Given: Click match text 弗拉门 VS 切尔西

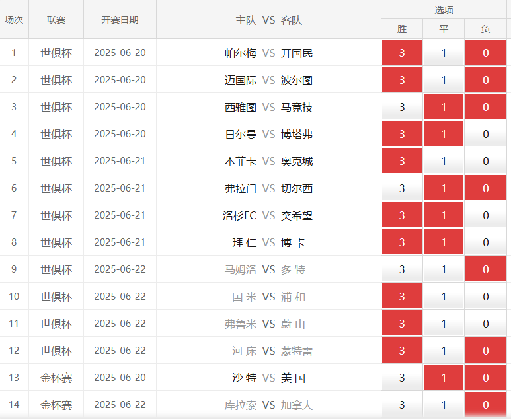Looking at the screenshot, I should (x=268, y=188).
